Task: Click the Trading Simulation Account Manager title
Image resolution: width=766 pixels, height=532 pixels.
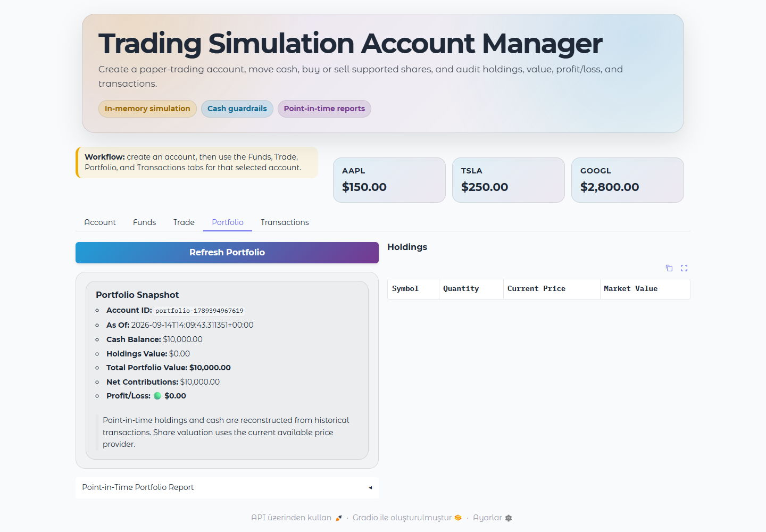Action: click(350, 44)
